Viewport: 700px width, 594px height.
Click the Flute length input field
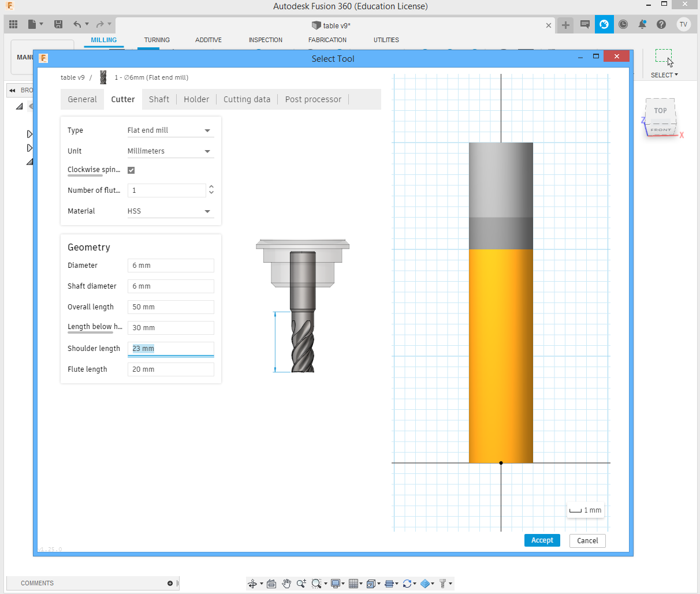170,369
